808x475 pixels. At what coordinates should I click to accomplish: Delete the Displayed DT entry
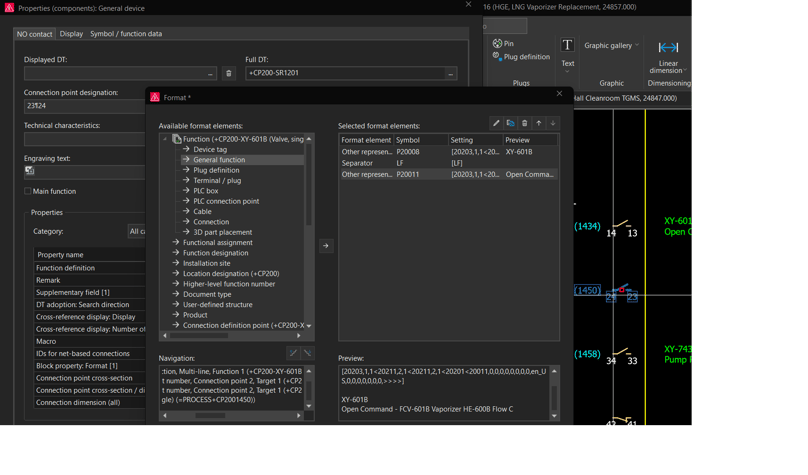click(x=228, y=73)
